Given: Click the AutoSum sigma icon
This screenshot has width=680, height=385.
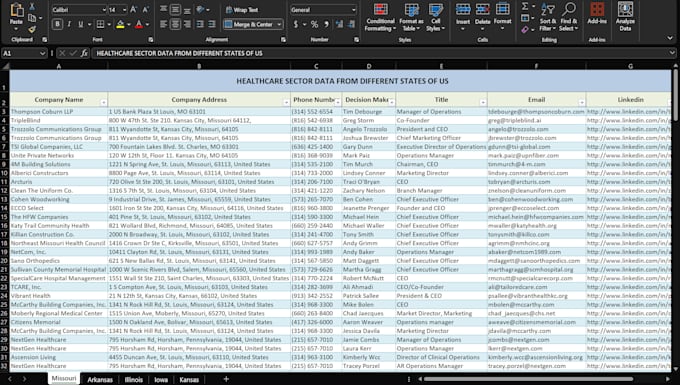Looking at the screenshot, I should click(x=525, y=6).
